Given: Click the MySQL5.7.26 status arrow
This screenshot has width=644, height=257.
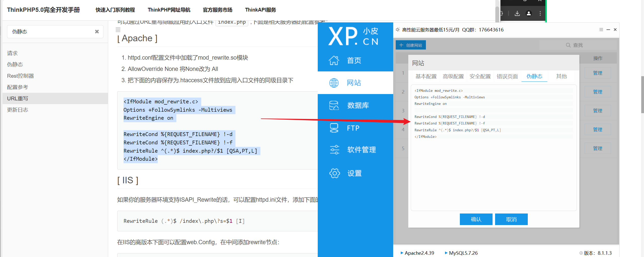Looking at the screenshot, I should pyautogui.click(x=446, y=253).
